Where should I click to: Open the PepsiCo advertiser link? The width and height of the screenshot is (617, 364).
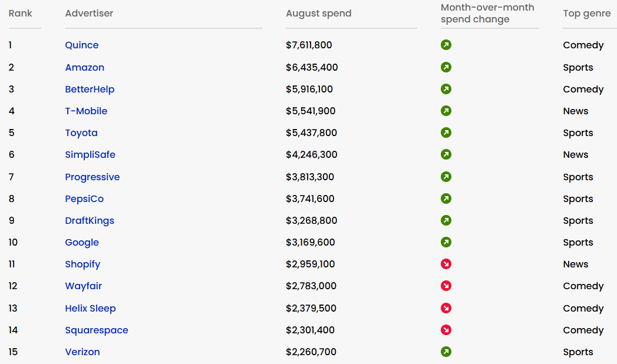[85, 199]
